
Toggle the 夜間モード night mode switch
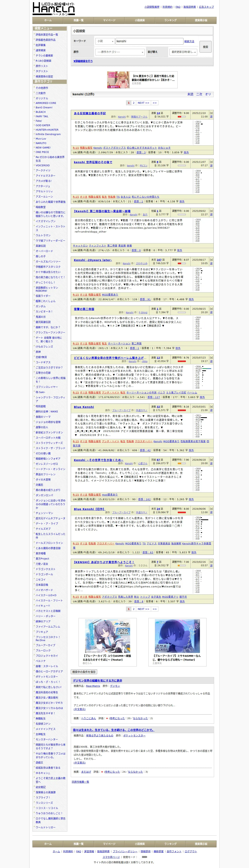[x=144, y=857]
